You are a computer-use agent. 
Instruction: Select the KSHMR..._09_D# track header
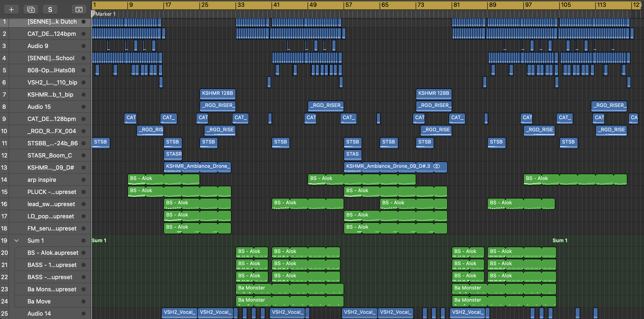(x=45, y=167)
